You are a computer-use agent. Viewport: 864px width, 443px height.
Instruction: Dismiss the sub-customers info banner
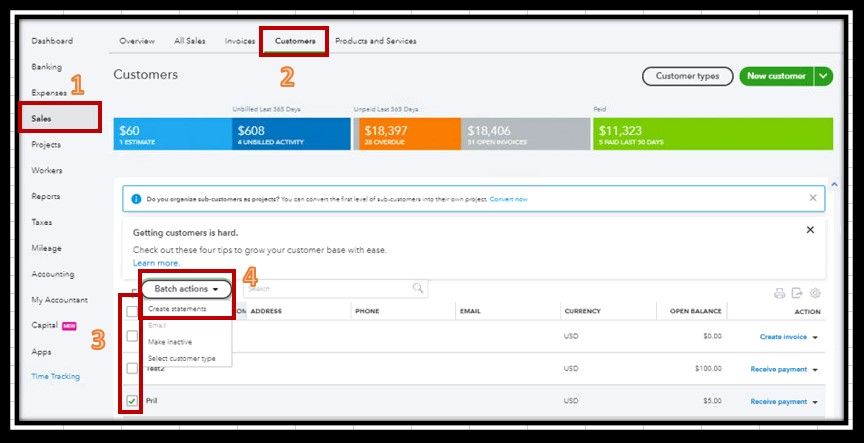click(813, 198)
